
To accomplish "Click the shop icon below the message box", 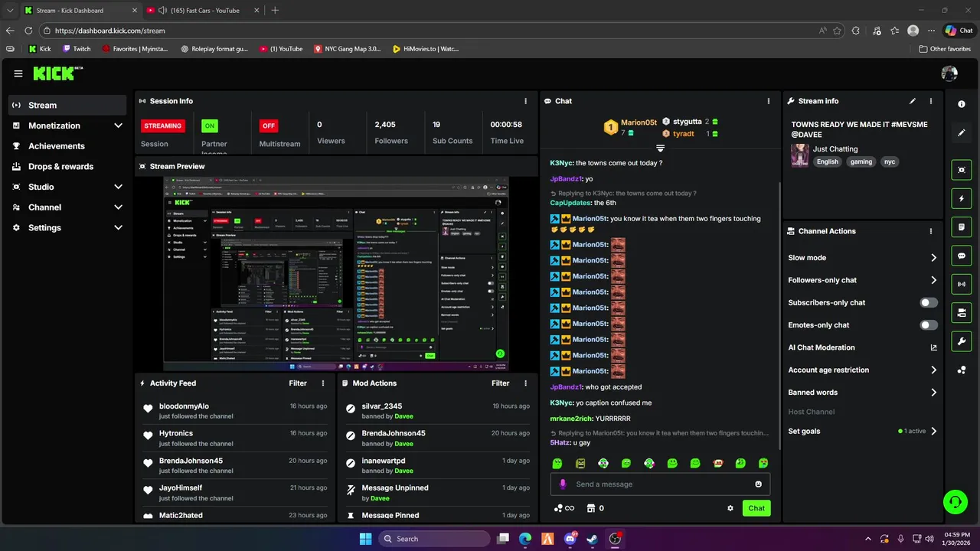I will click(x=590, y=508).
